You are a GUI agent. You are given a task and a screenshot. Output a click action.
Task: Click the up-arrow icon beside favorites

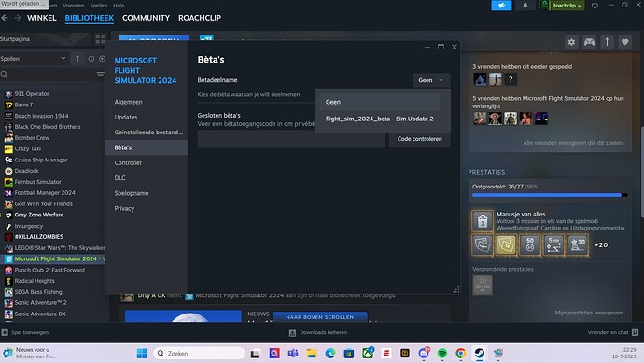[x=607, y=42]
